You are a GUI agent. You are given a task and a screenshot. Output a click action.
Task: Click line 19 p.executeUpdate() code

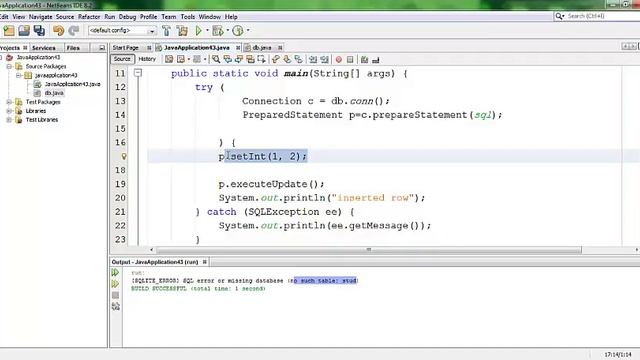pos(271,184)
